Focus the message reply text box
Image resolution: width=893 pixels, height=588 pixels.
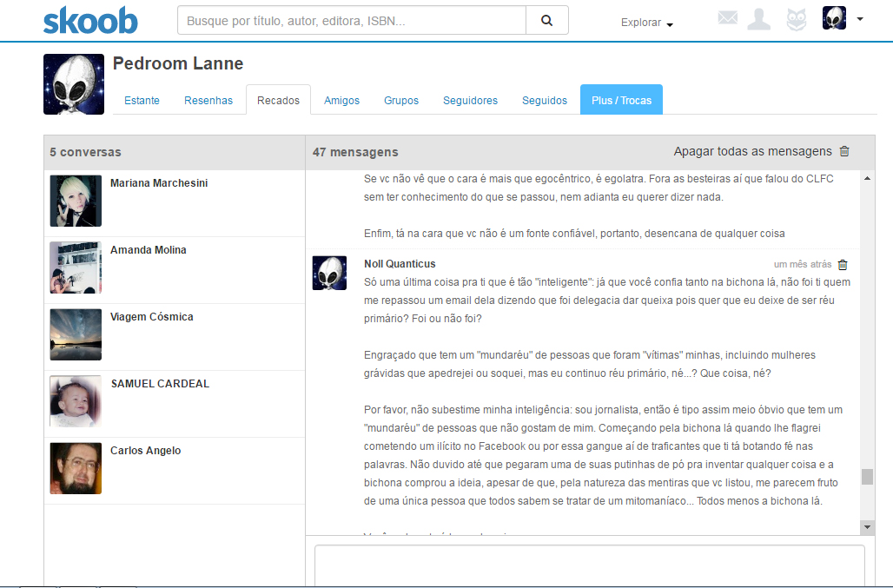click(x=590, y=565)
